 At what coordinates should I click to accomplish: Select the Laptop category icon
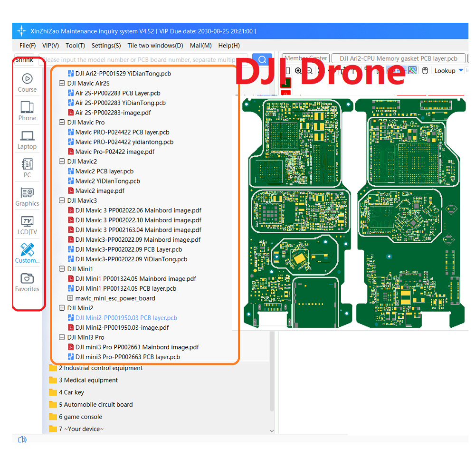point(27,140)
